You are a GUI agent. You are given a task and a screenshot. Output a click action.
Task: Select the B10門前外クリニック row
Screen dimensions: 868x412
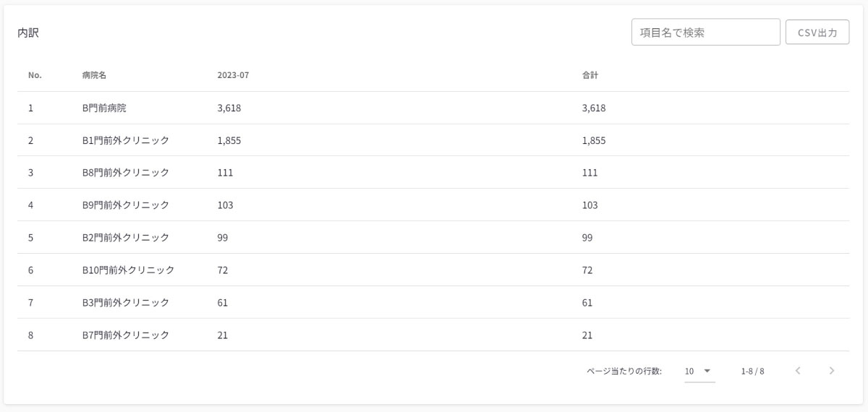coord(129,270)
